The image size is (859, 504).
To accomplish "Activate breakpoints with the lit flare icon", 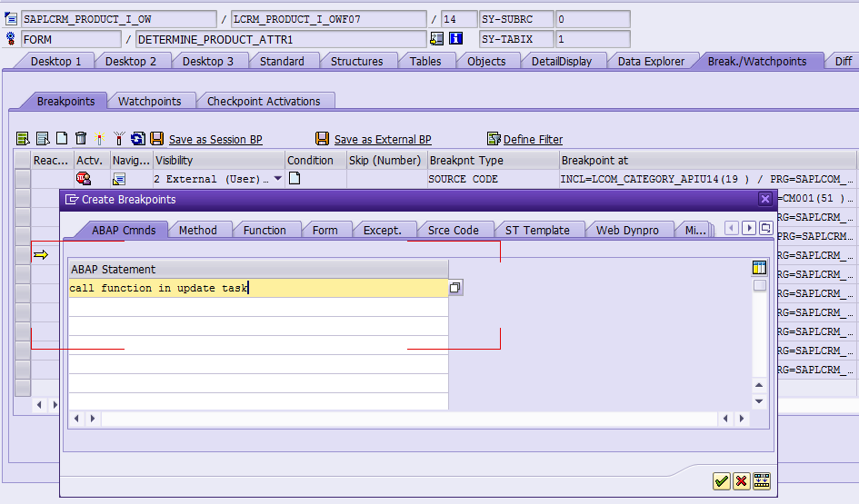I will tap(99, 138).
